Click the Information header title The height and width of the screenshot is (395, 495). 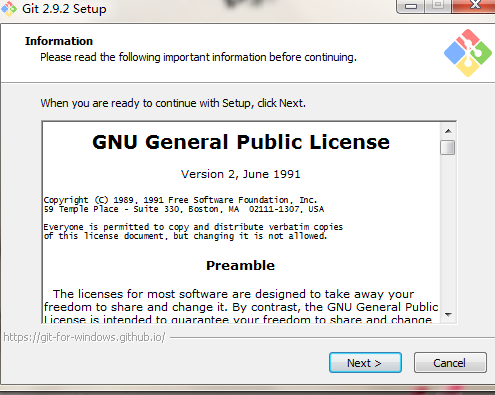pos(59,41)
